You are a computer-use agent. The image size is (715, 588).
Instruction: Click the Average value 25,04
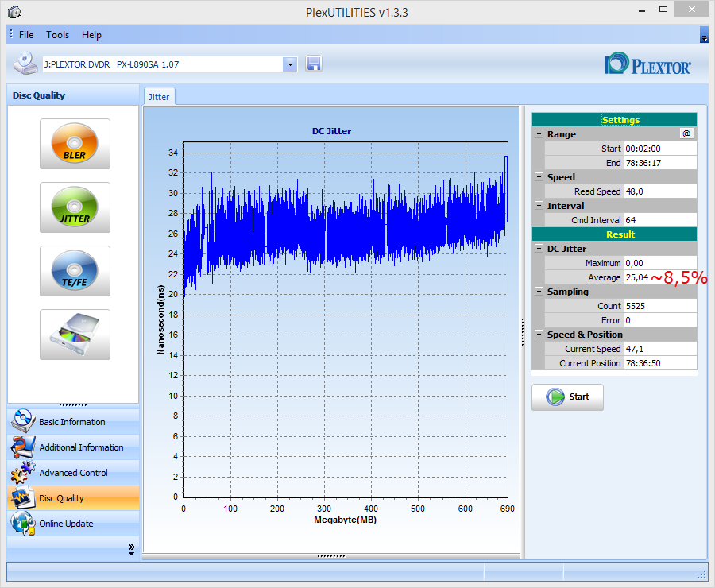[637, 277]
